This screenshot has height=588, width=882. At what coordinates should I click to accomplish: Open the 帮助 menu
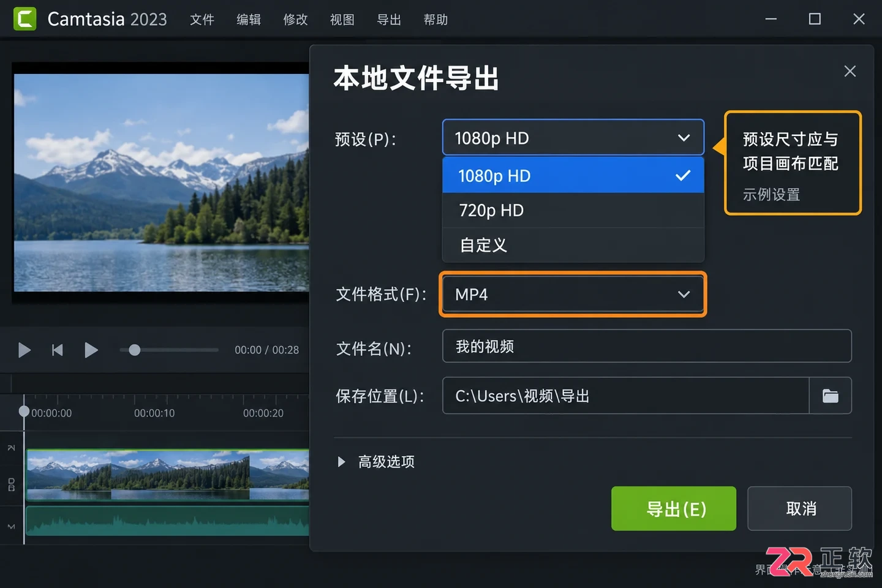[435, 20]
